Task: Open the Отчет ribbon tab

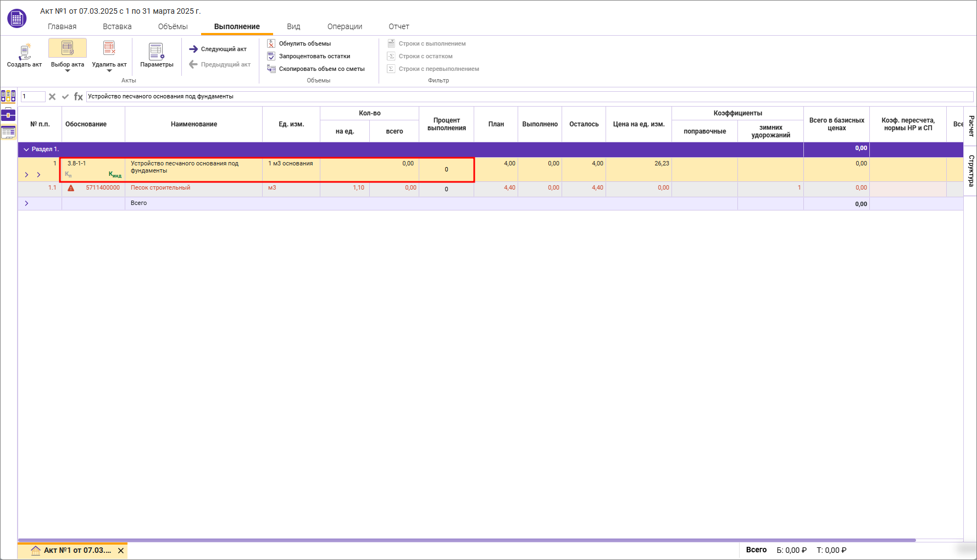Action: coord(398,26)
